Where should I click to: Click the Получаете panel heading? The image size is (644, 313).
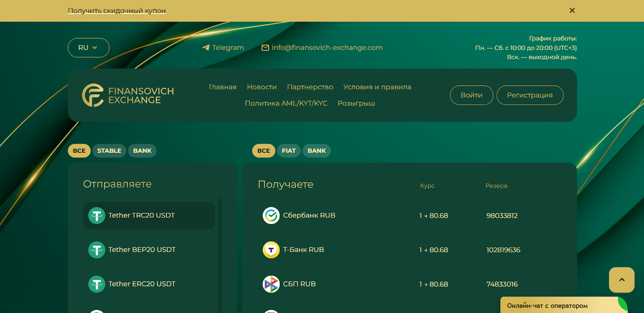[285, 184]
